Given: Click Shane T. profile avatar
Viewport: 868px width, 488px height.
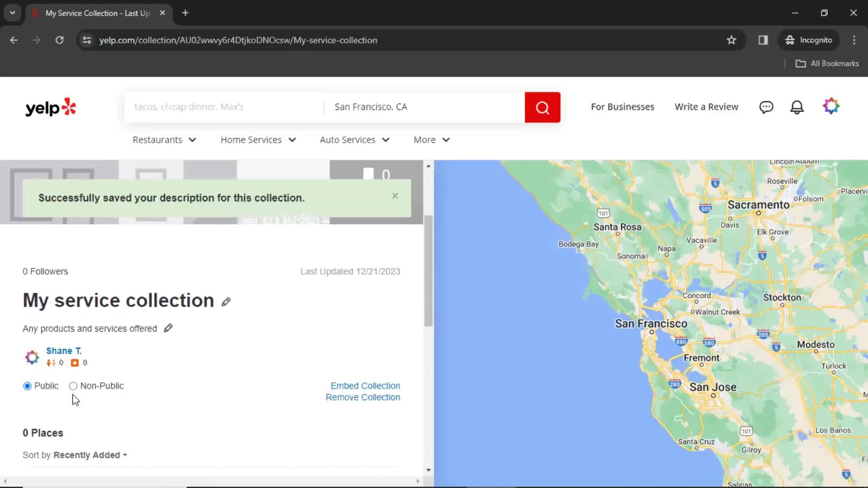Looking at the screenshot, I should pyautogui.click(x=32, y=357).
